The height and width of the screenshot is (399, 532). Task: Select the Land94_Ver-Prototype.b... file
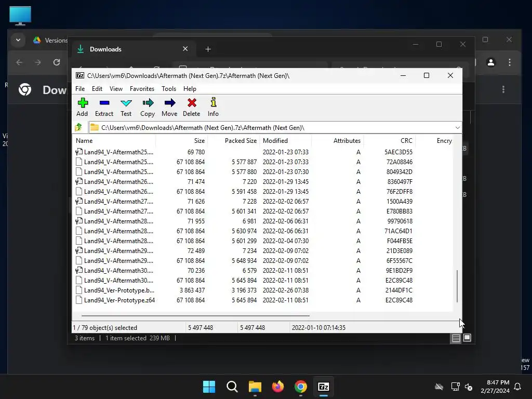tap(262, 290)
